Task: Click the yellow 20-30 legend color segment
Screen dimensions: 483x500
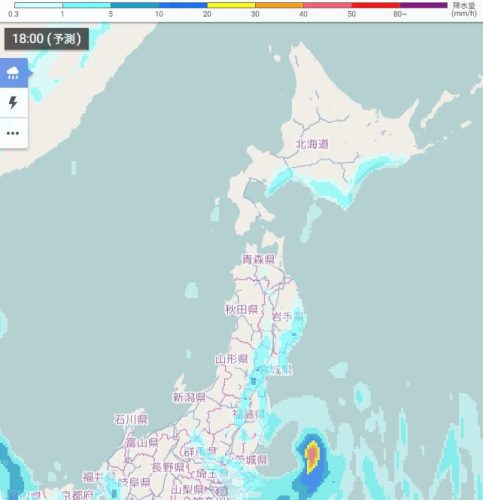Action: click(231, 5)
